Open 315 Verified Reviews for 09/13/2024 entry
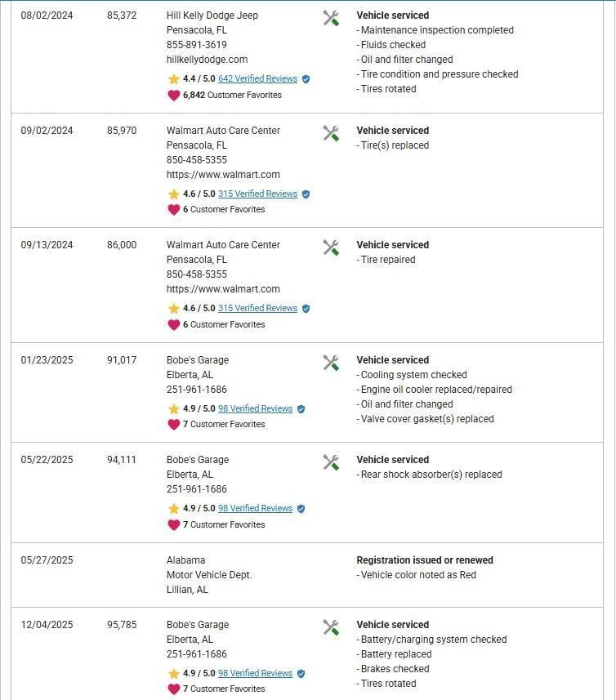The height and width of the screenshot is (700, 616). [257, 309]
